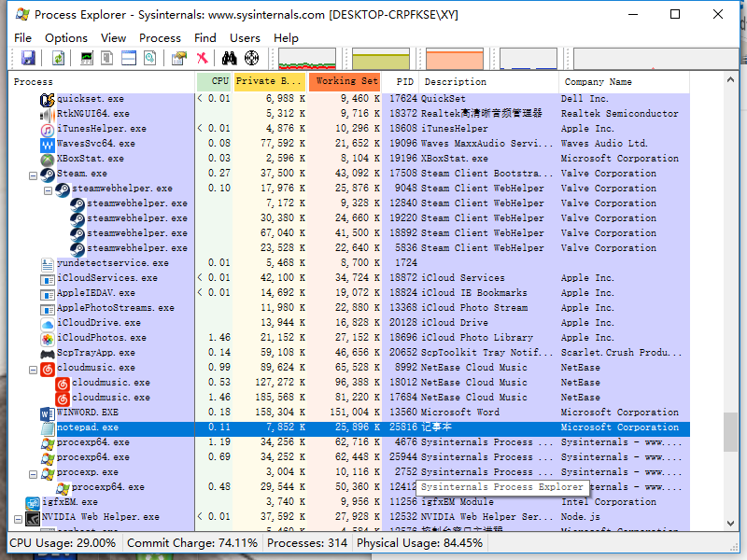
Task: Select the ApplePhotoStreams.exe process row
Action: click(349, 308)
